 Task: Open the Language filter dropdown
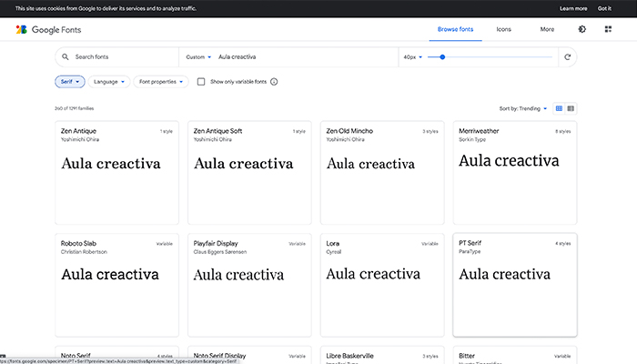point(109,82)
